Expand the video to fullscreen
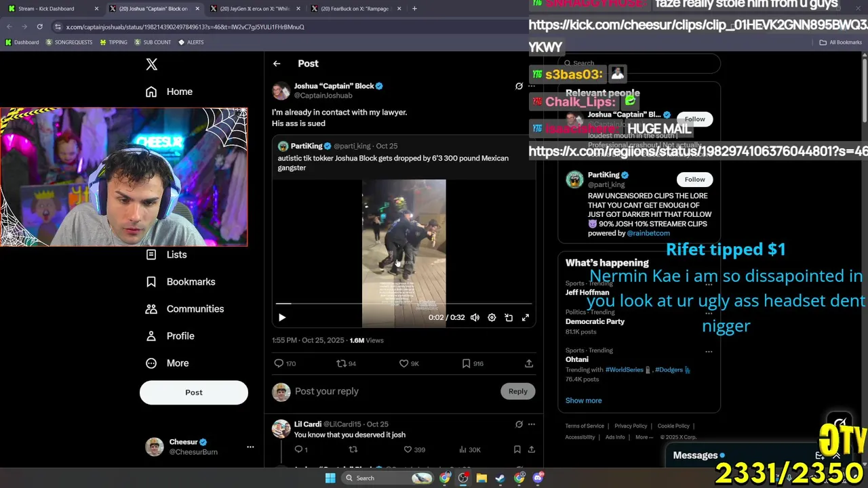868x488 pixels. pos(525,317)
